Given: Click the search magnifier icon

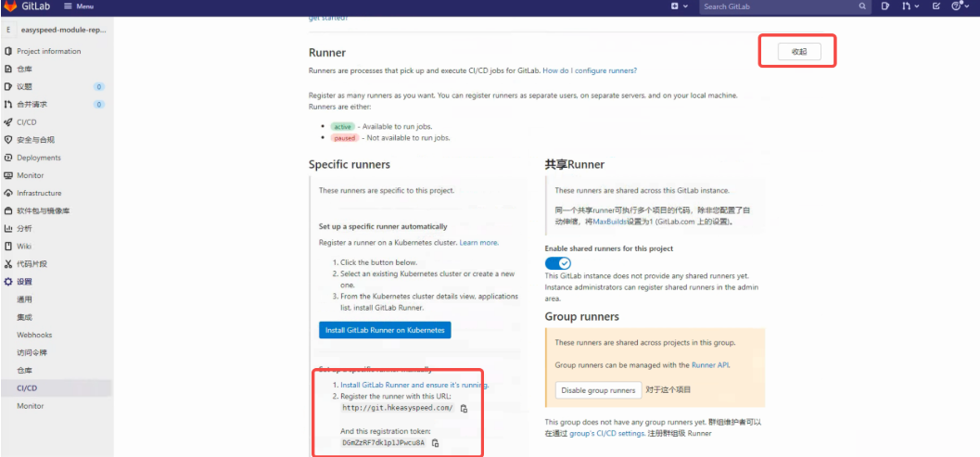Looking at the screenshot, I should (862, 6).
